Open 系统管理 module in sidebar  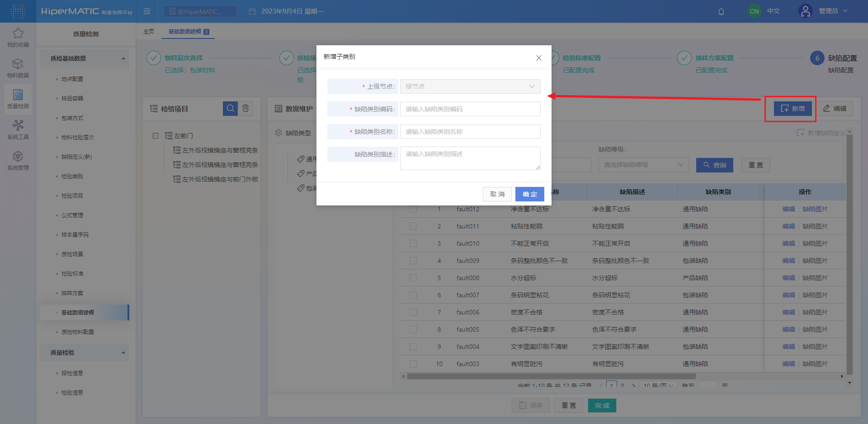point(18,160)
